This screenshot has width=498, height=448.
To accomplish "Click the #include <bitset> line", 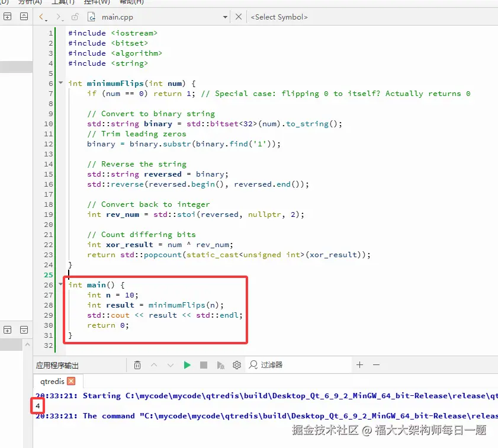I will 108,43.
